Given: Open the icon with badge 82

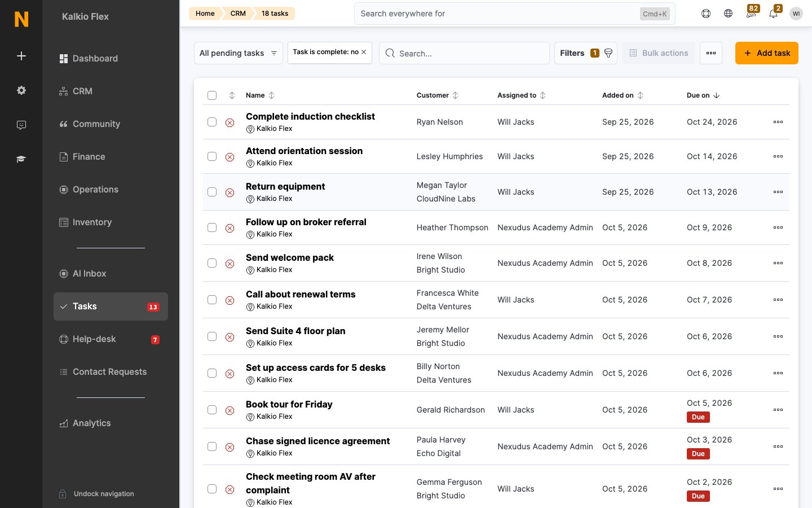Looking at the screenshot, I should click(x=752, y=12).
